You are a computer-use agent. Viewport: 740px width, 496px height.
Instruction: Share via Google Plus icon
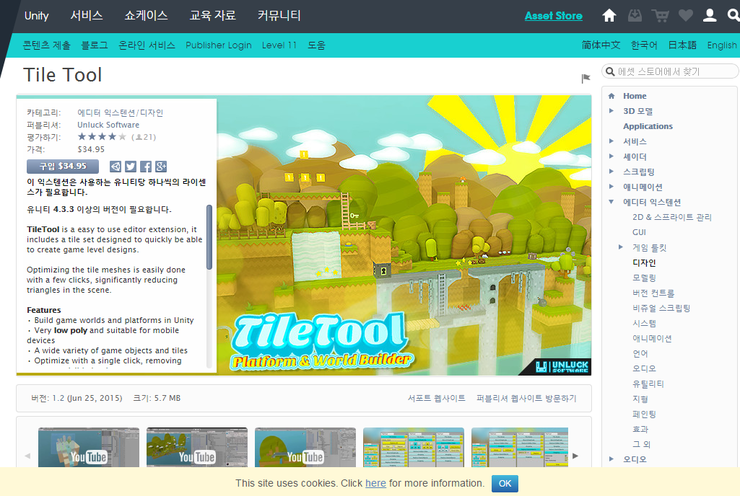click(x=161, y=166)
